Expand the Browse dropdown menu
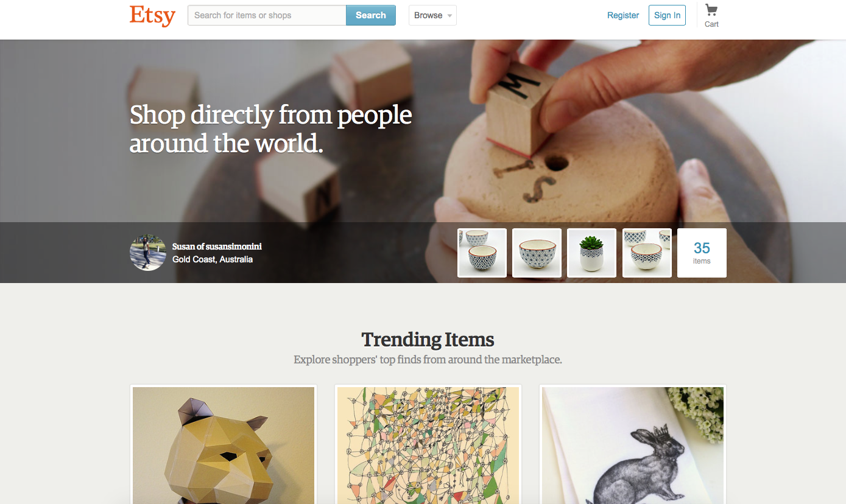 pos(432,15)
